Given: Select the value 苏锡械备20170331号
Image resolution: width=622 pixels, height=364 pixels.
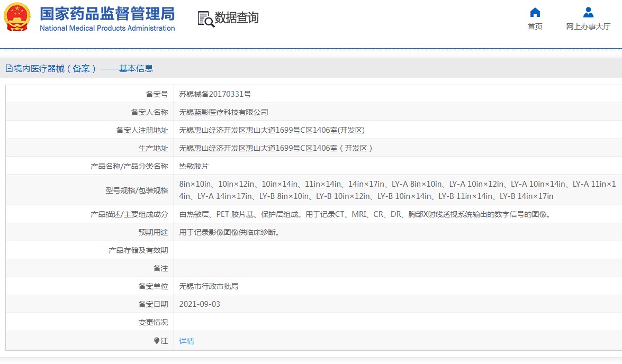Looking at the screenshot, I should pos(215,94).
